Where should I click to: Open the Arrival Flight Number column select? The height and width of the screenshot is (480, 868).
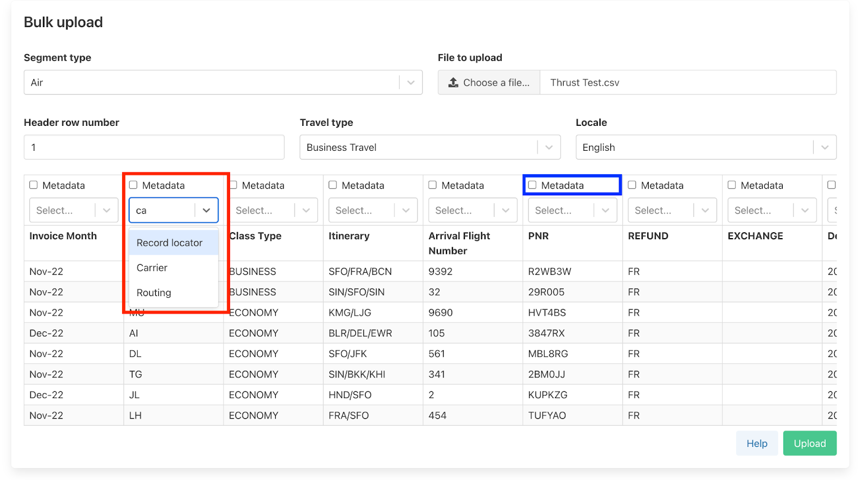463,210
